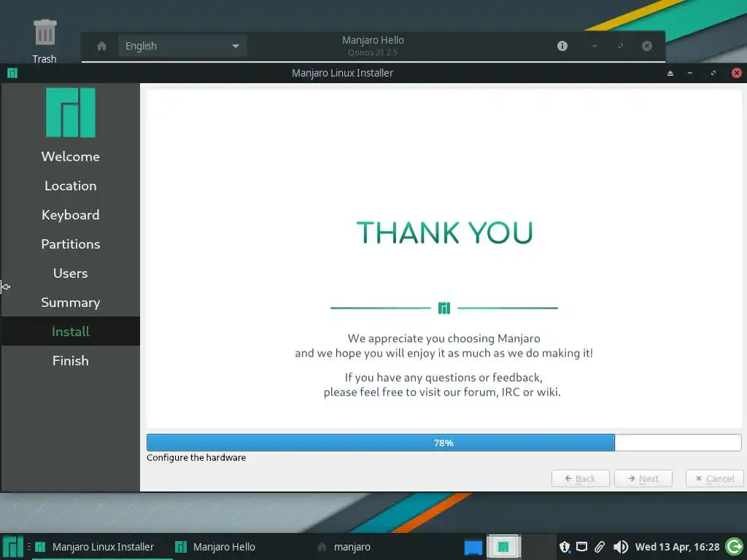Click the volume speaker tray icon
The height and width of the screenshot is (560, 747).
[x=620, y=547]
